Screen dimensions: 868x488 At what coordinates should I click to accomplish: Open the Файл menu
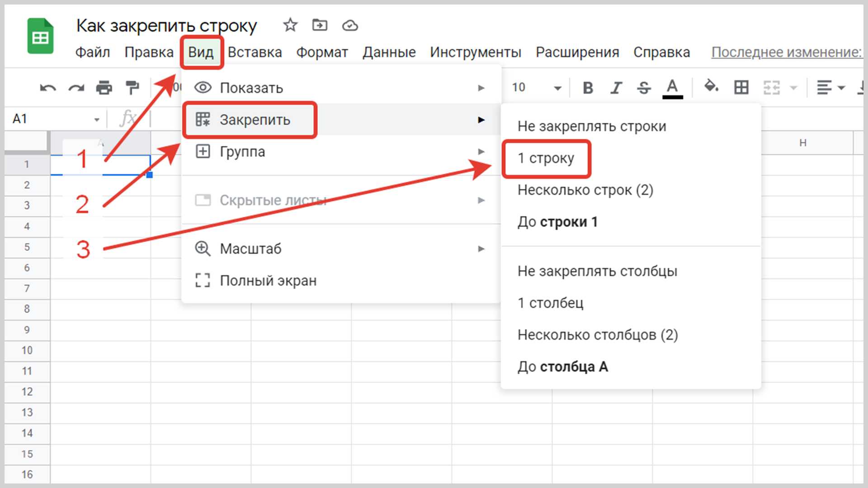coord(93,52)
